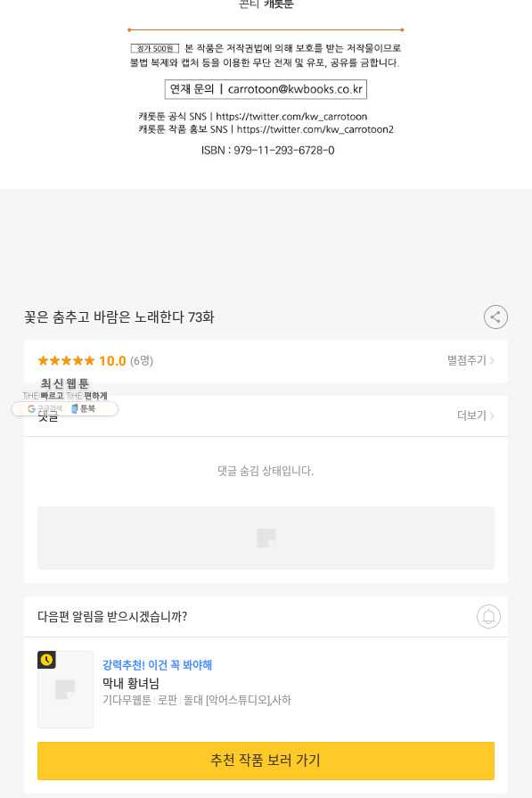The height and width of the screenshot is (798, 532).
Task: Click the clock badge on recommended thumbnail
Action: tap(47, 660)
